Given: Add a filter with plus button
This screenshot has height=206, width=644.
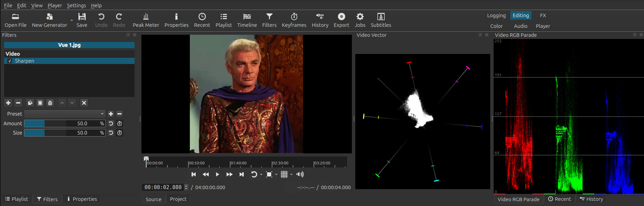Looking at the screenshot, I should [x=8, y=103].
